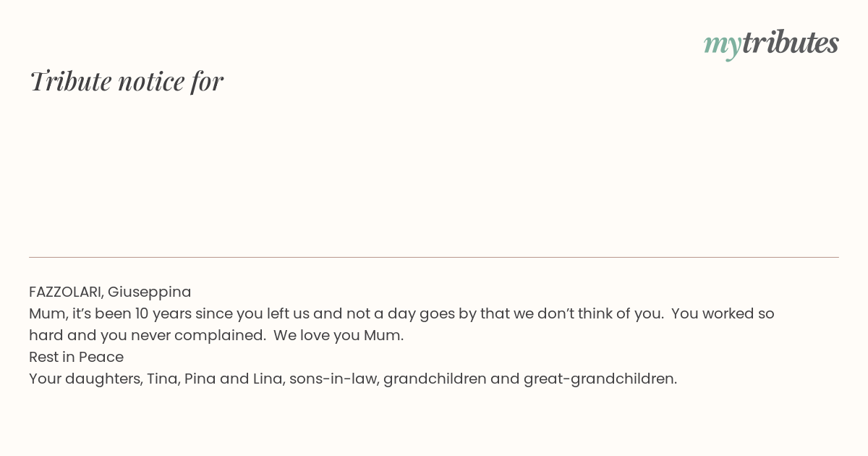Click the "Tribute notice for" heading
868x456 pixels.
tap(126, 81)
